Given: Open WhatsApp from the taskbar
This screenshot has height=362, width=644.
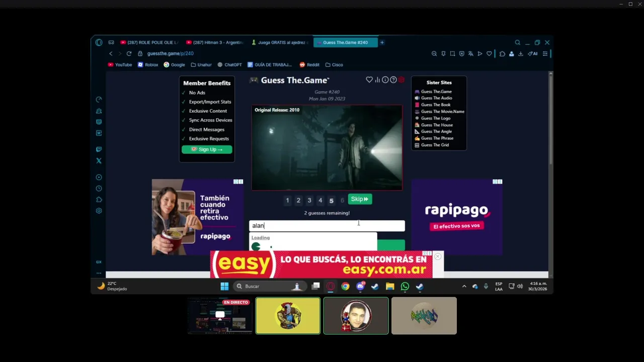Looking at the screenshot, I should 405,287.
